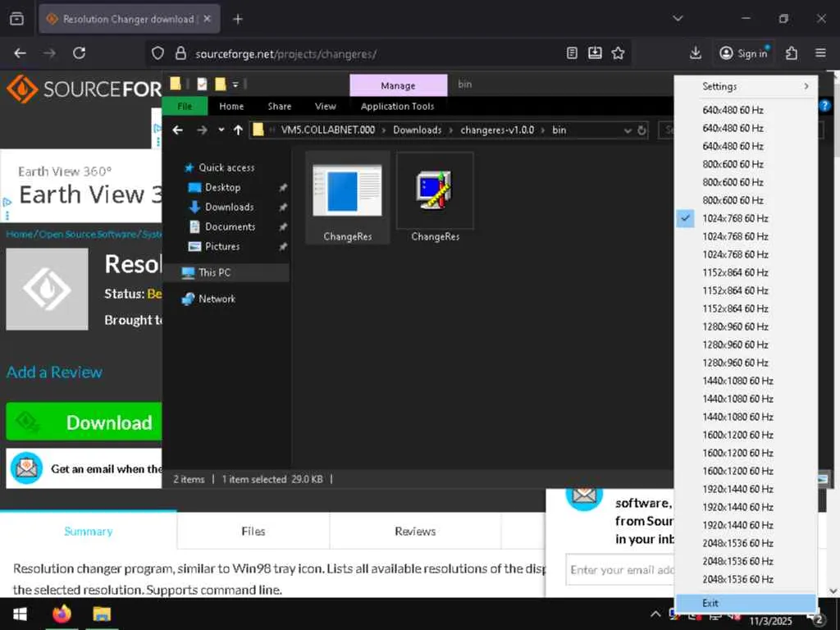Select Documents in the navigation pane
This screenshot has width=840, height=630.
click(230, 226)
